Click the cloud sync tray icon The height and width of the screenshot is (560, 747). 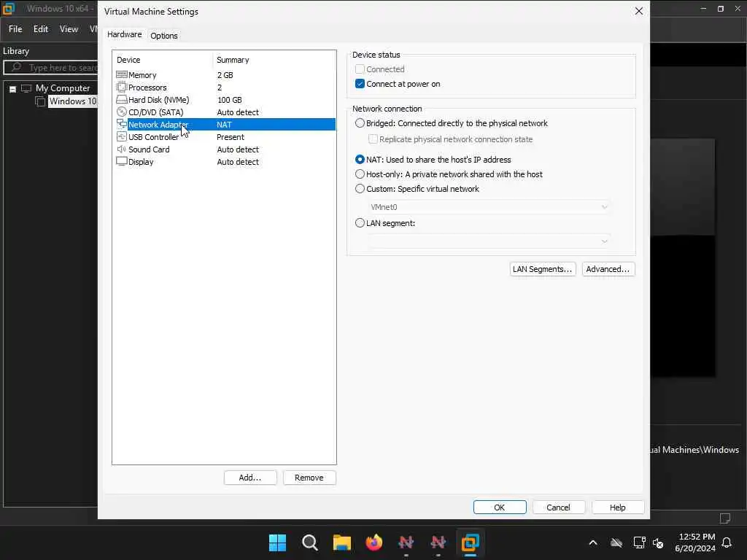click(x=616, y=542)
